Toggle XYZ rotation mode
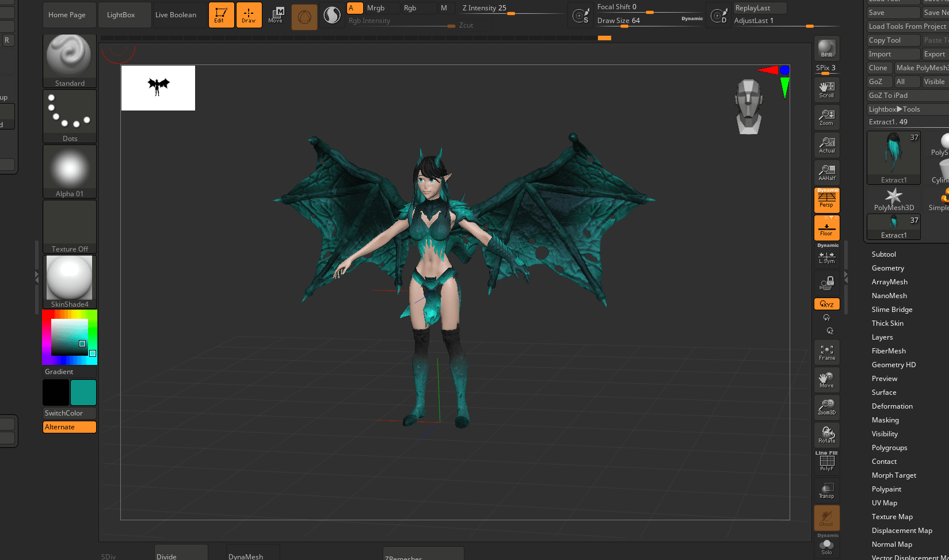949x560 pixels. click(827, 304)
